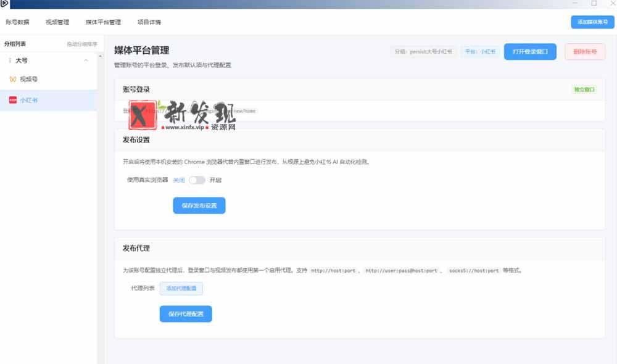Click the 发布代理 section title
617x364 pixels.
tap(136, 248)
